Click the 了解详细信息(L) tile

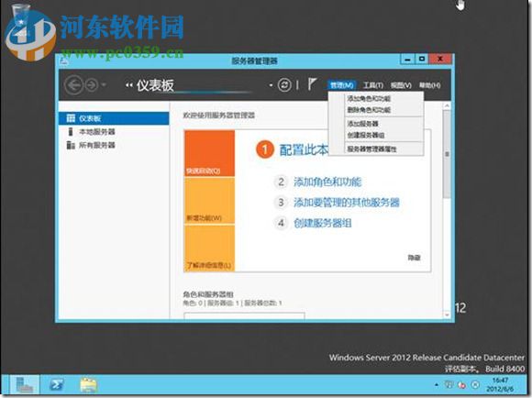pos(209,248)
